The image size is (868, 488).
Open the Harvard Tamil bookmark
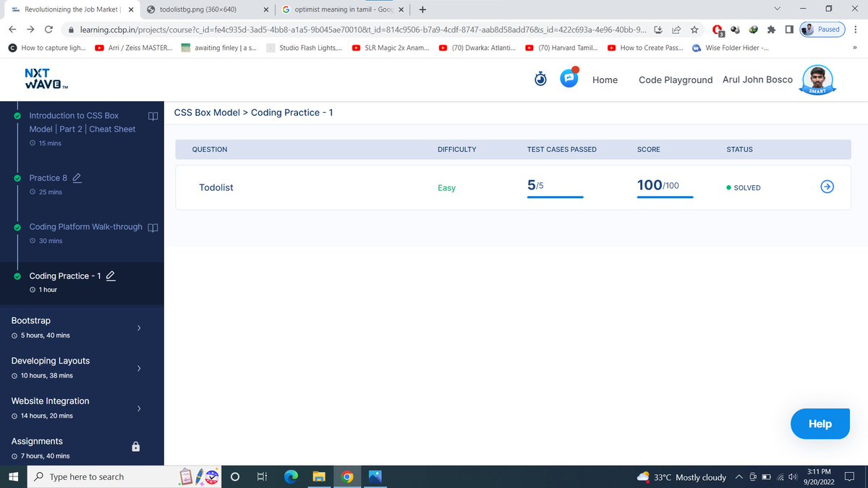[x=563, y=48]
